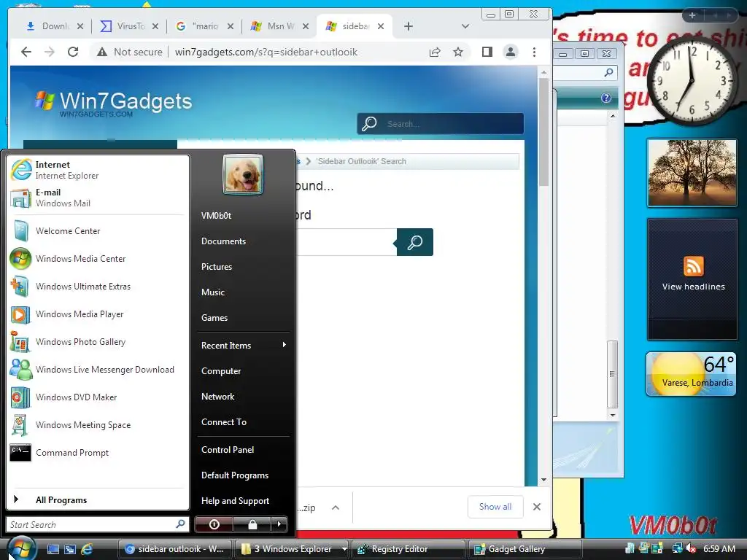747x560 pixels.
Task: Click Show all downloads button
Action: (495, 507)
